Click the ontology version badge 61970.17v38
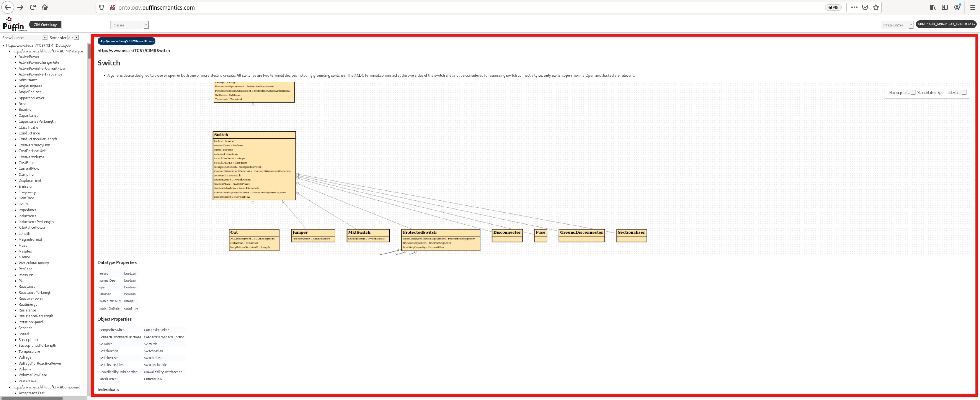The image size is (980, 400). point(946,24)
